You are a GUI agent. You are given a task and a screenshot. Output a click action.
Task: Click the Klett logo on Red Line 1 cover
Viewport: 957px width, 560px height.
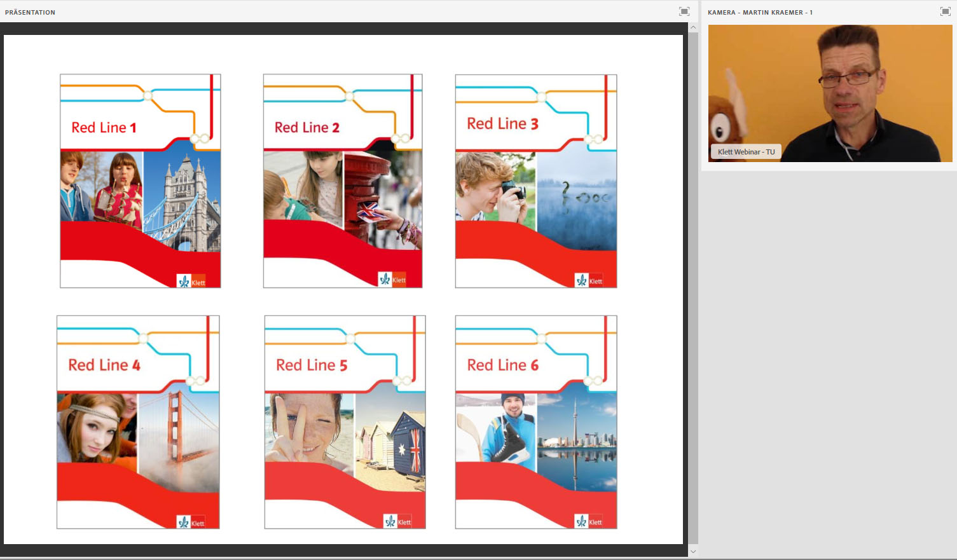coord(191,282)
